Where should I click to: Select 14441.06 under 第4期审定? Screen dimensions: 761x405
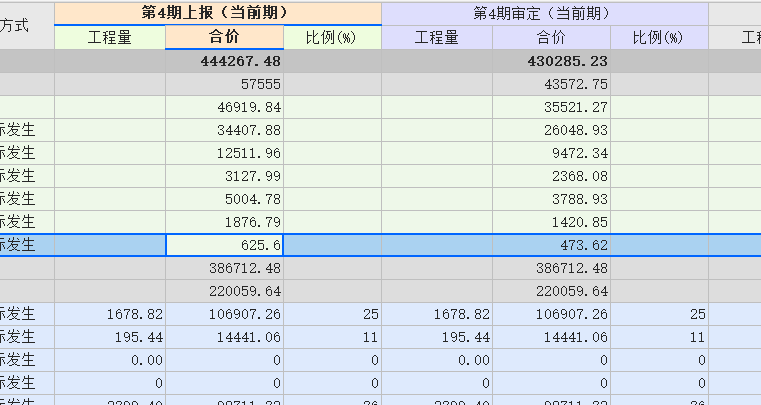pos(551,337)
